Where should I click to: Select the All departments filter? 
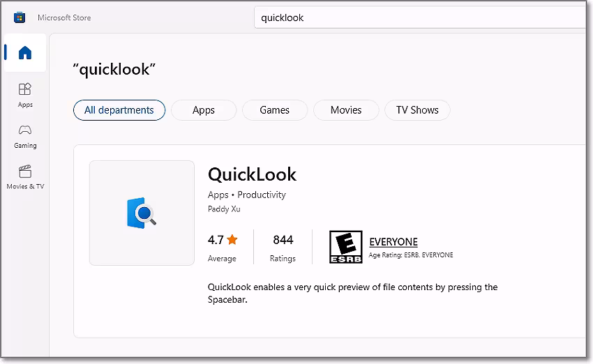[x=119, y=110]
